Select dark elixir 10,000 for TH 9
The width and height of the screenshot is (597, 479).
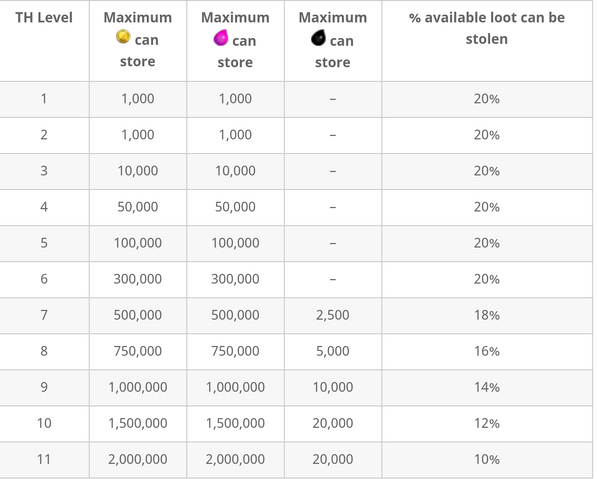click(x=332, y=387)
